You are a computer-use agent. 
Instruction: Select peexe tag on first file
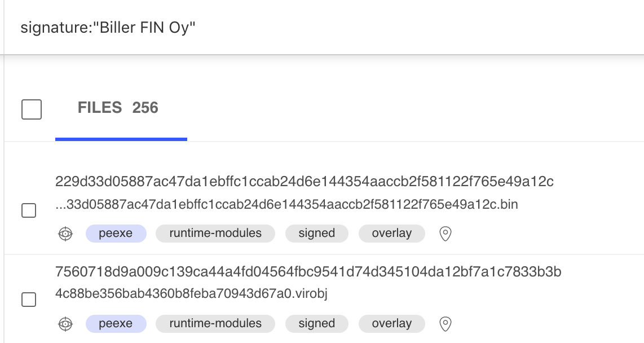(x=116, y=234)
